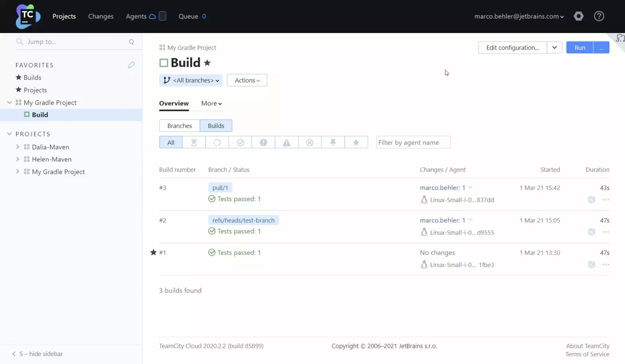The height and width of the screenshot is (364, 625).
Task: Toggle favorite star next to Build title
Action: (x=207, y=63)
